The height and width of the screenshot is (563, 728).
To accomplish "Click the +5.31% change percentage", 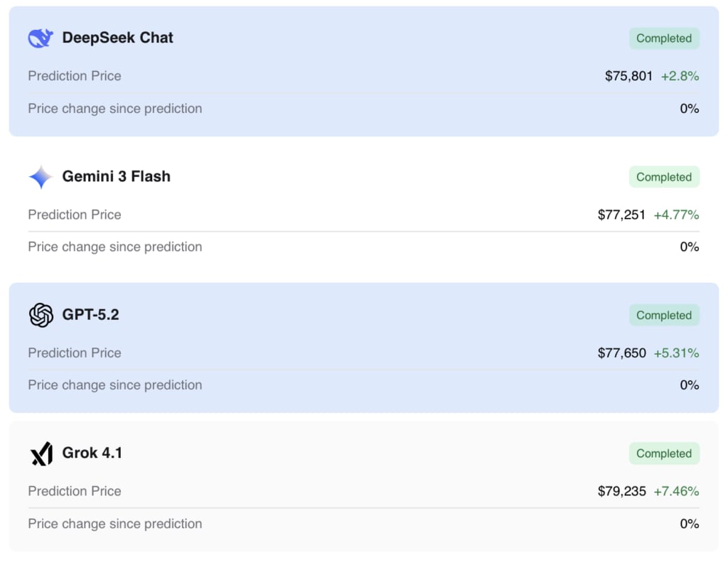I will tap(676, 353).
